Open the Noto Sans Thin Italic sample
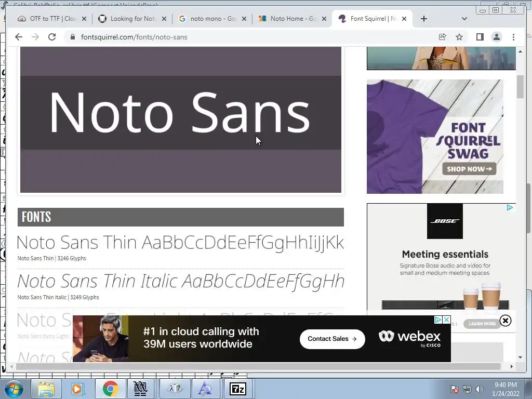 pyautogui.click(x=180, y=281)
